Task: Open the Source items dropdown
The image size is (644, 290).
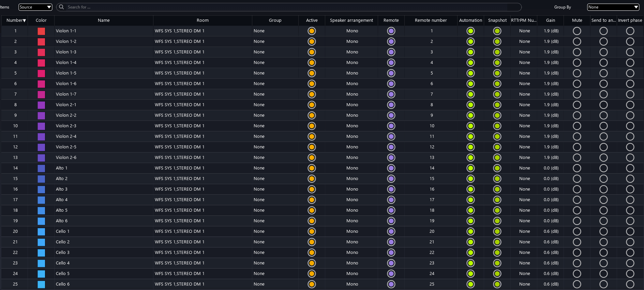Action: pos(35,7)
